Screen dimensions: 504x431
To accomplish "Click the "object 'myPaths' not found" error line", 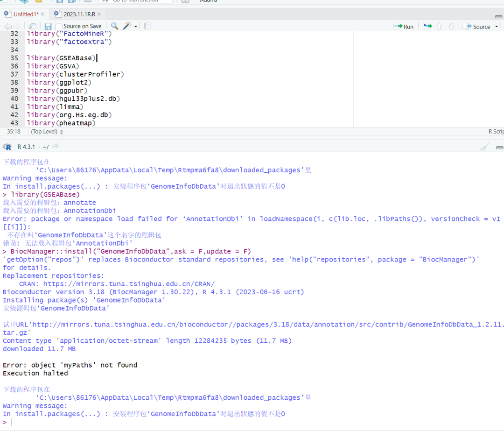I will click(70, 365).
